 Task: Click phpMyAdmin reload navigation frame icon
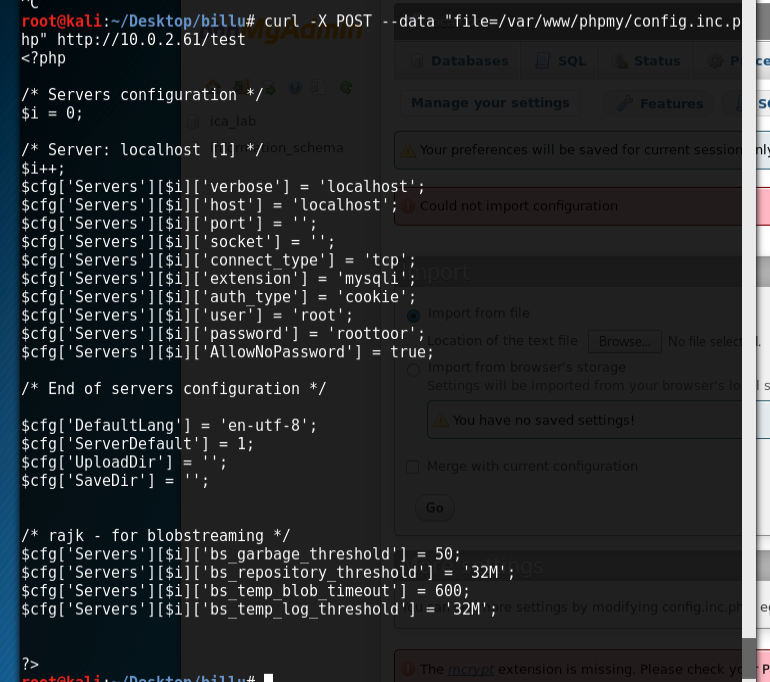point(346,87)
